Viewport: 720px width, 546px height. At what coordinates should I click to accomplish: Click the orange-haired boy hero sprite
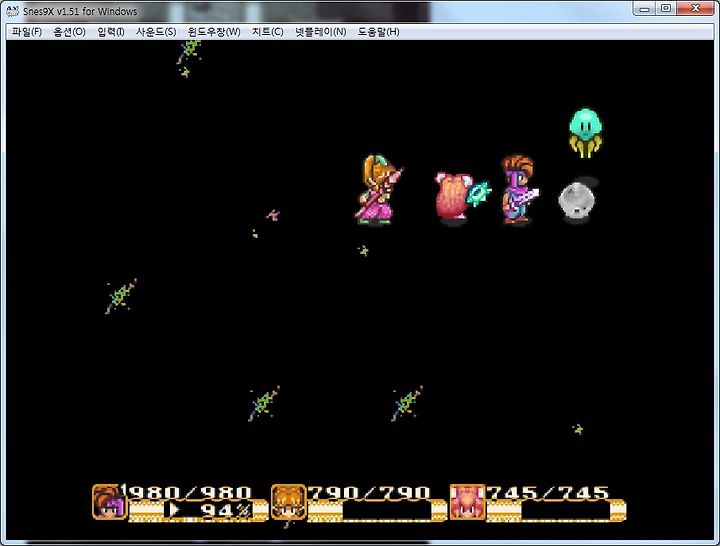point(519,189)
